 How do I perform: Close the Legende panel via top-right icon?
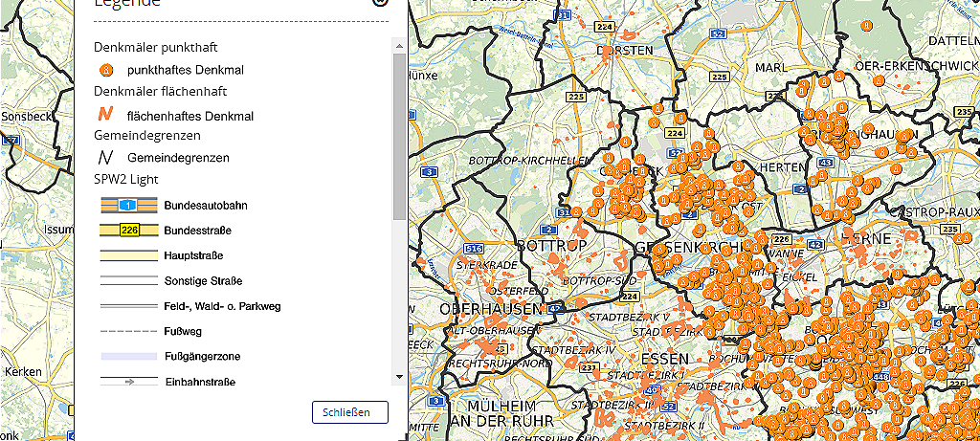tap(380, 3)
